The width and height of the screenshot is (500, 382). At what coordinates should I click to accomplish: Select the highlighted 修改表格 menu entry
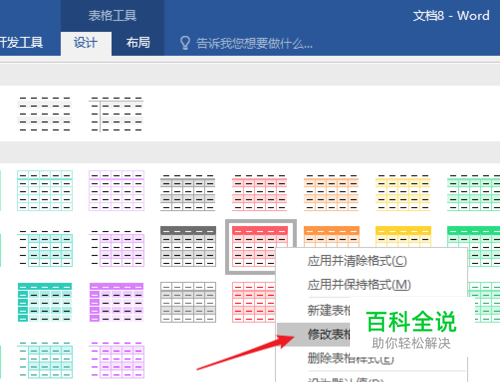pos(314,334)
